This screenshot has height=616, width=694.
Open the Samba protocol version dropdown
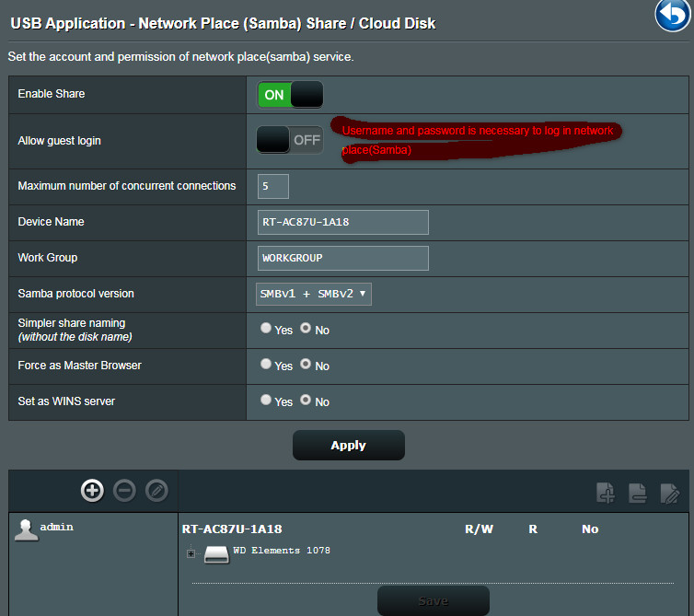[x=314, y=294]
